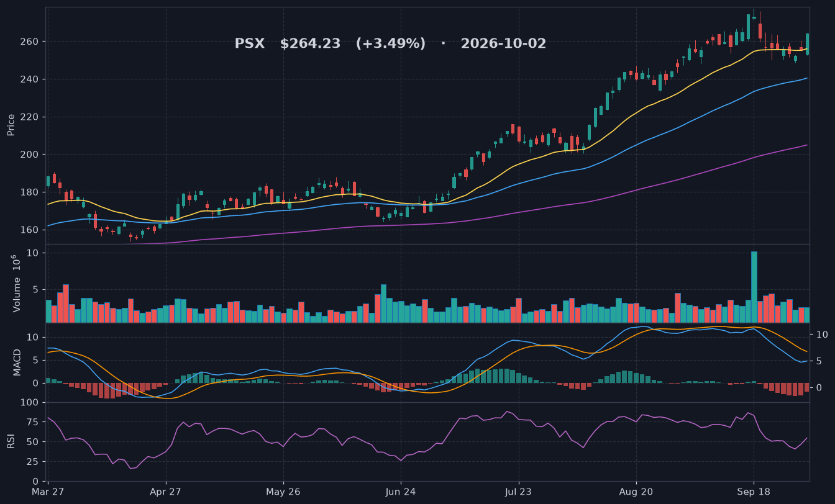Click the Volume axis label
This screenshot has width=835, height=504.
pos(16,283)
